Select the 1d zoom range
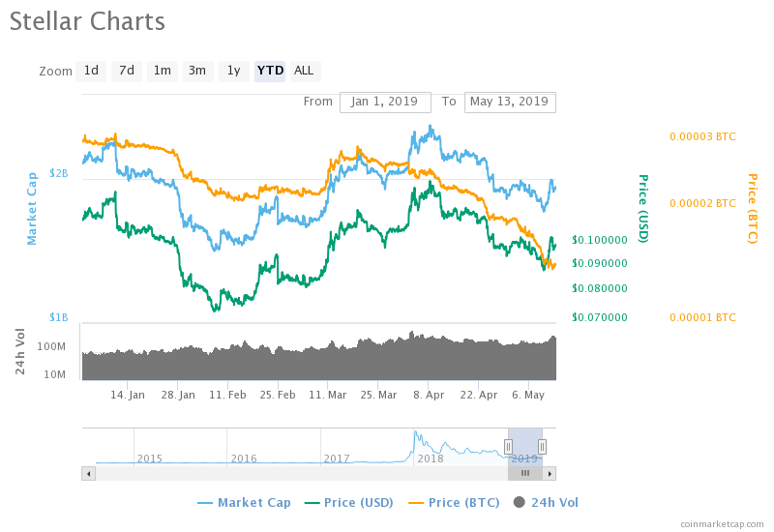This screenshot has width=774, height=532. 91,71
